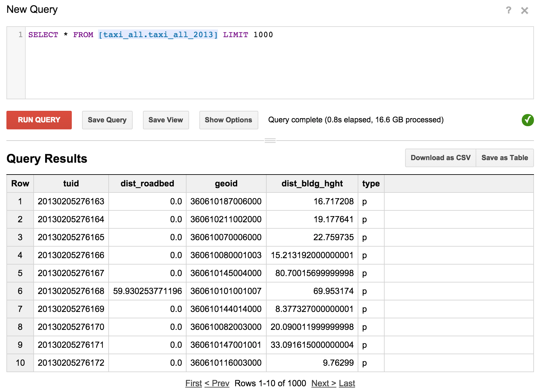Select the geoid value in row 6
This screenshot has height=392, width=541.
pyautogui.click(x=226, y=291)
